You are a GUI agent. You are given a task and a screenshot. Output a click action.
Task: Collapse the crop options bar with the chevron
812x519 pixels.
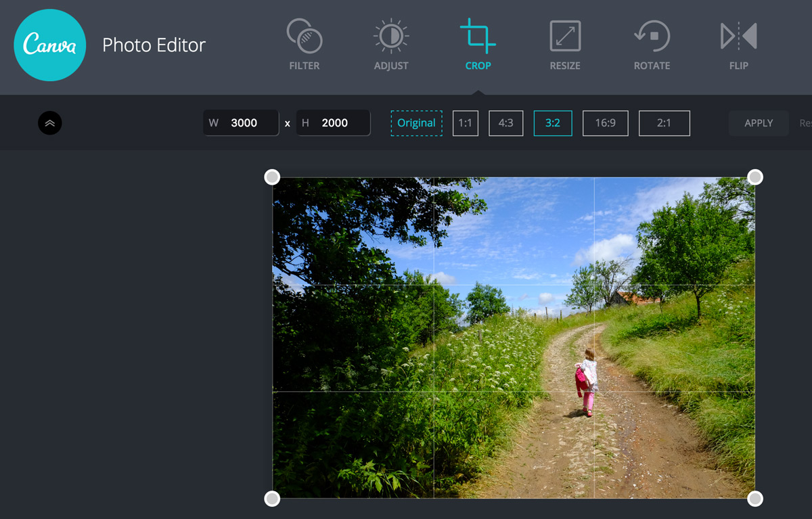(x=49, y=122)
